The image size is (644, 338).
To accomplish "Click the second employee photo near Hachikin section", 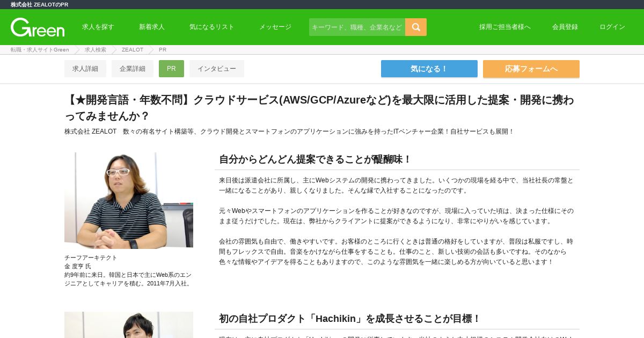I will point(129,325).
